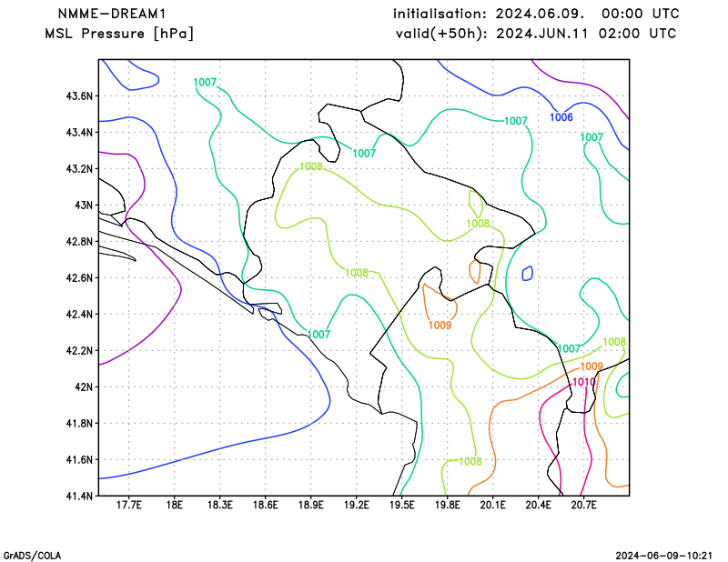This screenshot has height=562, width=728.
Task: Click the GrADS/COLA footer label
Action: click(32, 556)
